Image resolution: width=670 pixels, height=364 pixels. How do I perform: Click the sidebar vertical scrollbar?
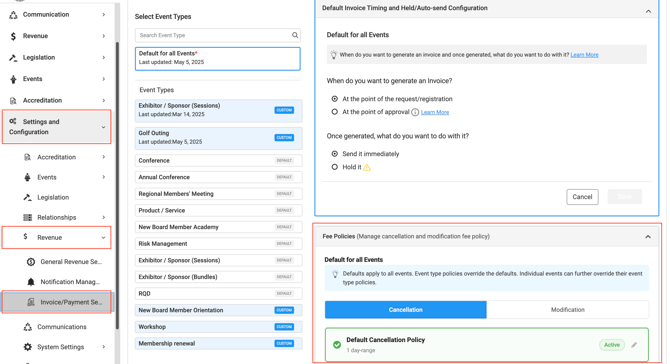(117, 185)
